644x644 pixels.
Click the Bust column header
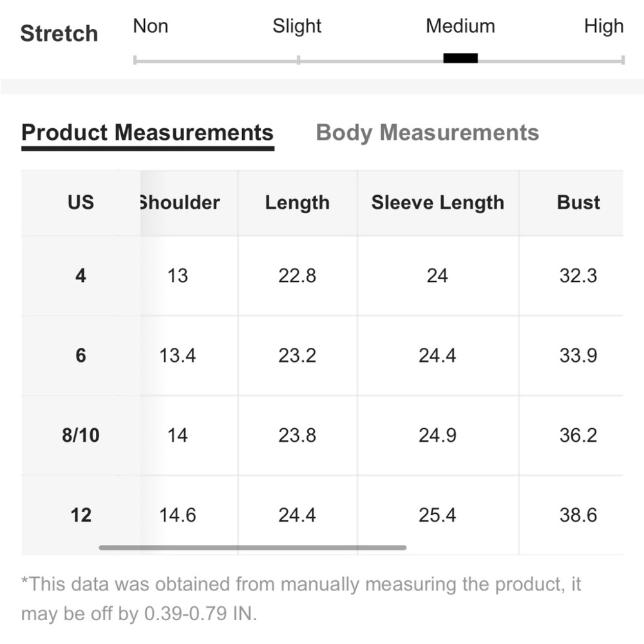pyautogui.click(x=578, y=203)
